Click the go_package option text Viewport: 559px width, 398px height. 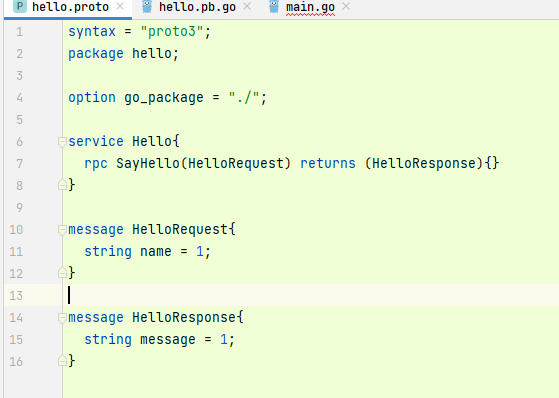pos(164,98)
